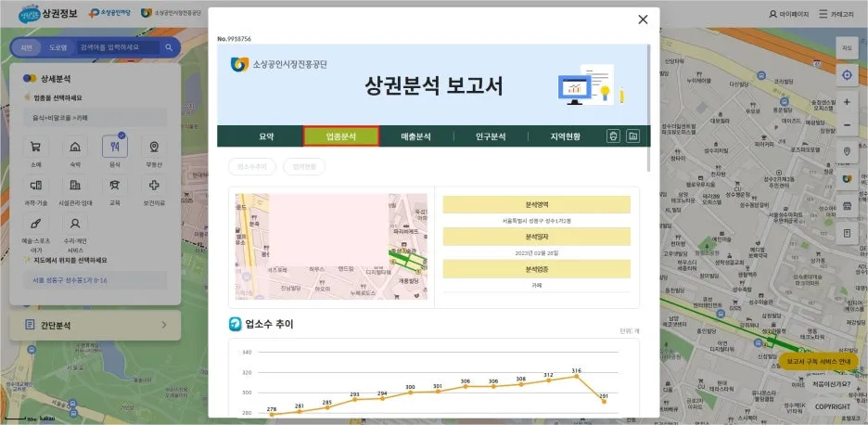Viewport: 868px width, 425px height.
Task: Open the 요약 tab
Action: (x=266, y=136)
